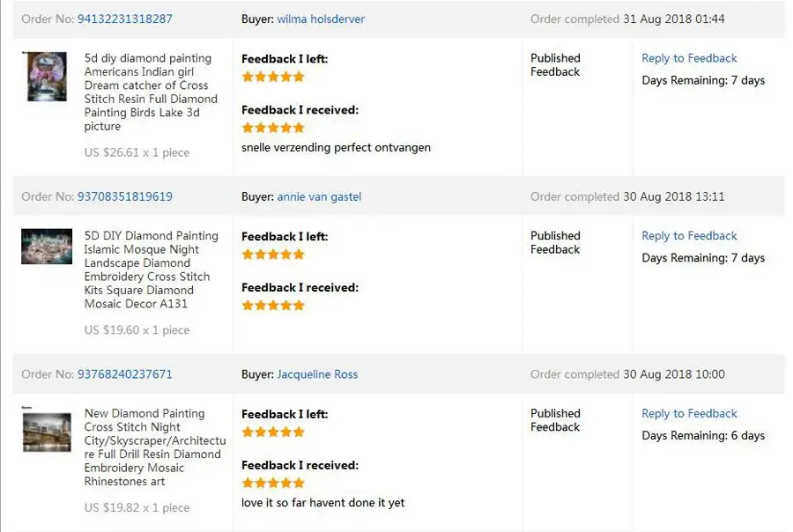Image resolution: width=793 pixels, height=532 pixels.
Task: Open order number 94132231318287
Action: 124,18
